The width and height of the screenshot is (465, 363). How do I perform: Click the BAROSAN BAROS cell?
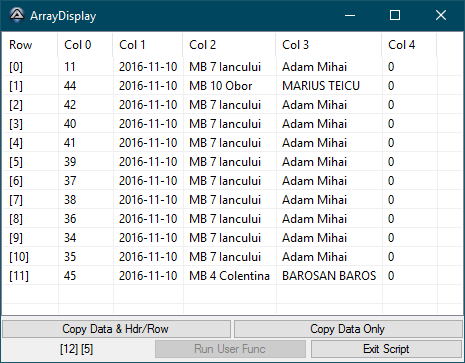click(329, 276)
